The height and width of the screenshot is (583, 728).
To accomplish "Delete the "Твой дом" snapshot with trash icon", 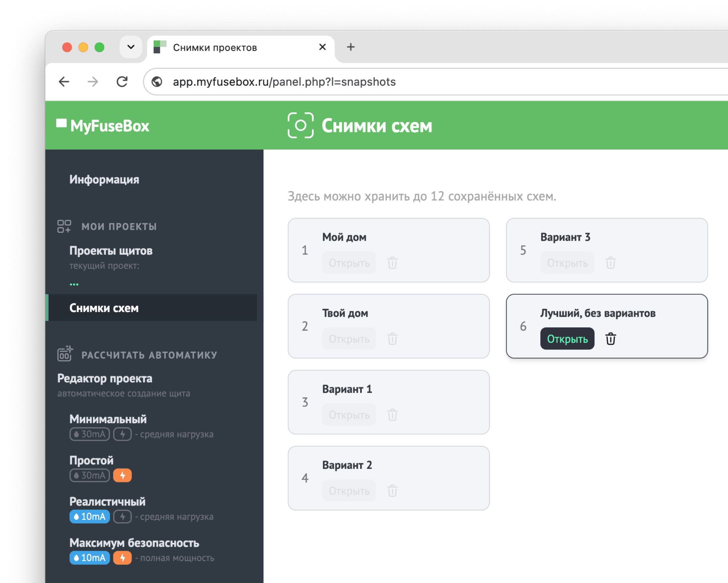I will coord(392,339).
